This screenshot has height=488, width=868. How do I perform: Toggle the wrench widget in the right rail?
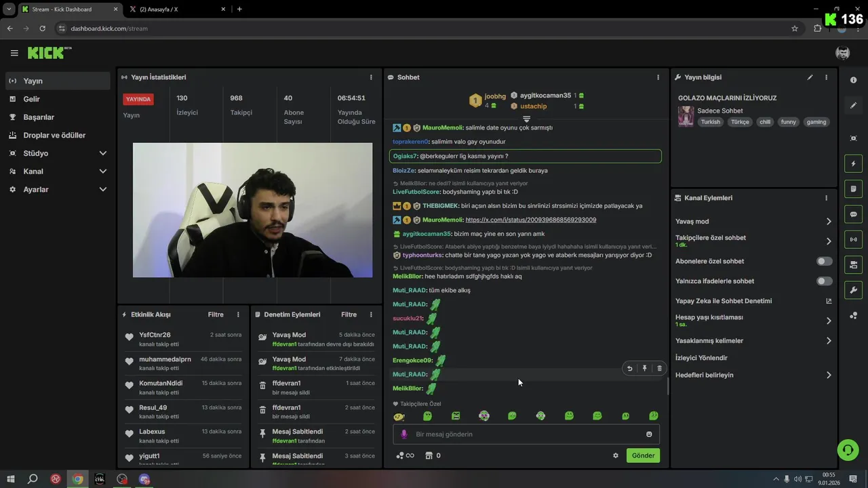853,290
